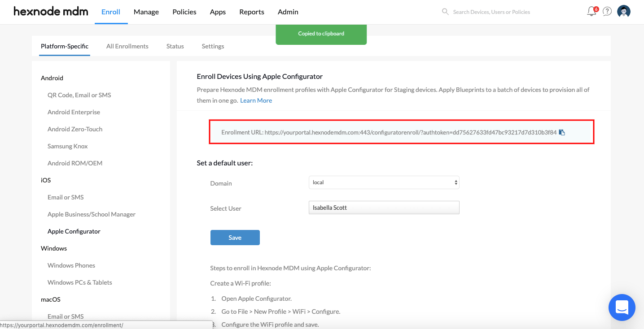Select Apple Configurator in the sidebar
The image size is (644, 329).
coord(74,231)
